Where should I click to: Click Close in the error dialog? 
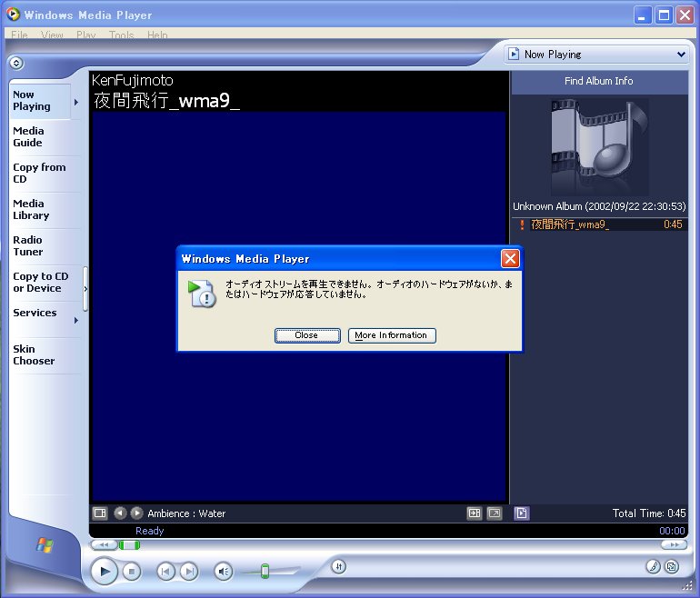(307, 335)
